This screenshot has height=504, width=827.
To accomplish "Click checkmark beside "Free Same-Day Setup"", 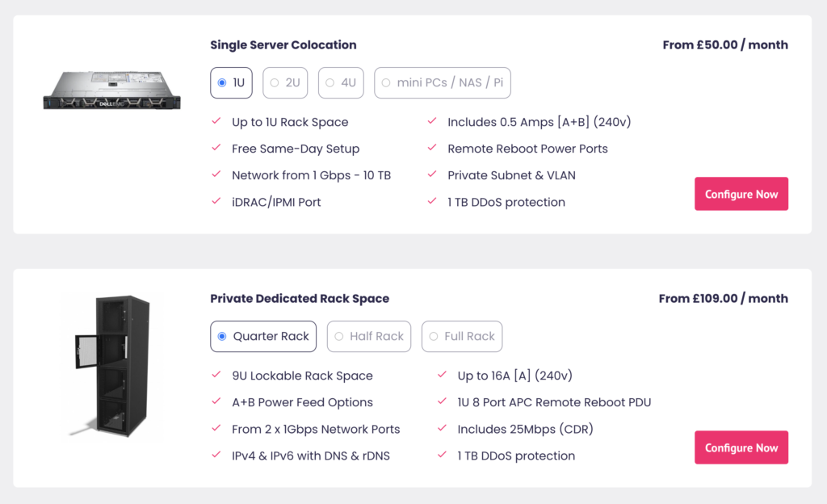I will pyautogui.click(x=216, y=149).
